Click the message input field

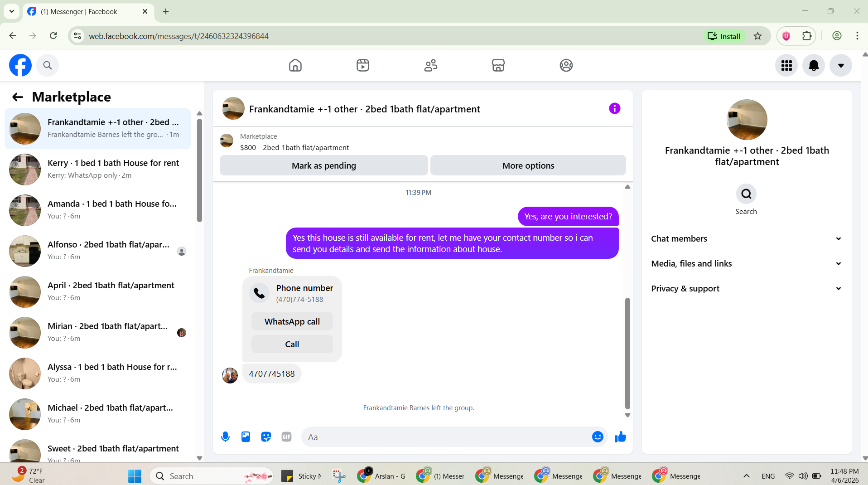click(x=446, y=437)
